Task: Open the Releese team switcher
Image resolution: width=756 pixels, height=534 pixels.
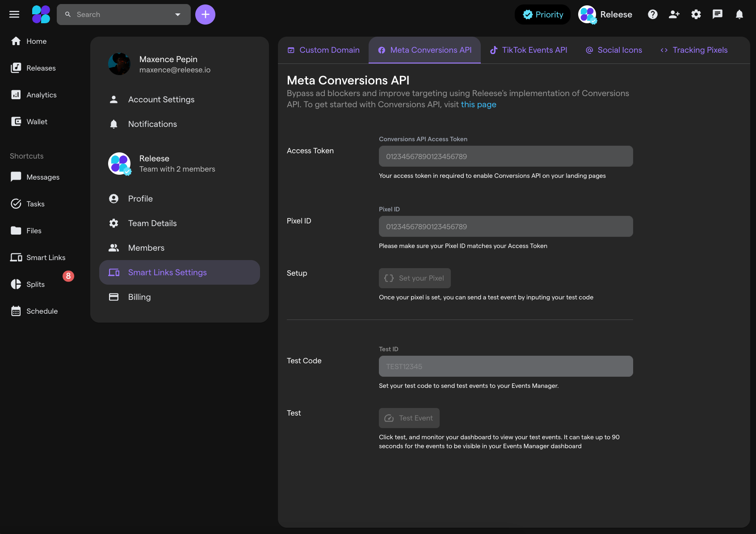Action: click(605, 14)
